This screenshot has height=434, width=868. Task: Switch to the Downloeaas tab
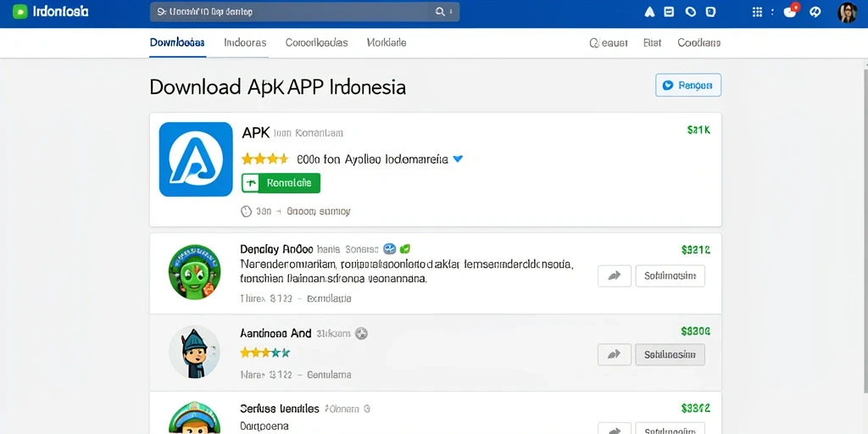177,42
